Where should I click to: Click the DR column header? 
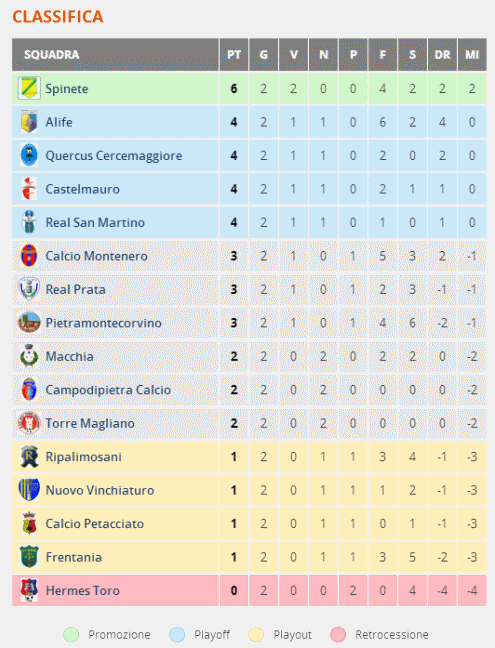(442, 55)
